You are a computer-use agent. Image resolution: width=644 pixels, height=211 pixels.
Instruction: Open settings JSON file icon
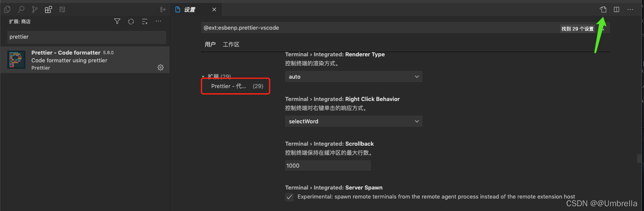[603, 9]
